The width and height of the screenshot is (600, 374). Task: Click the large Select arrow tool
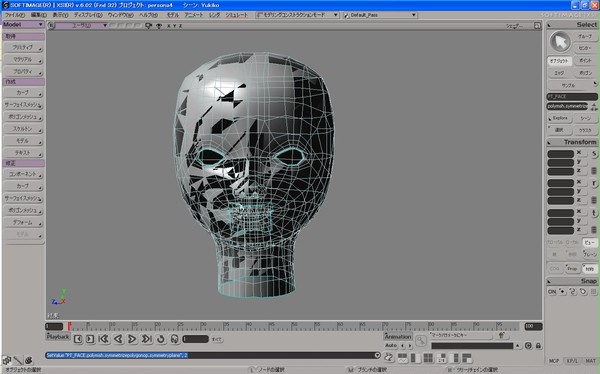pos(560,42)
